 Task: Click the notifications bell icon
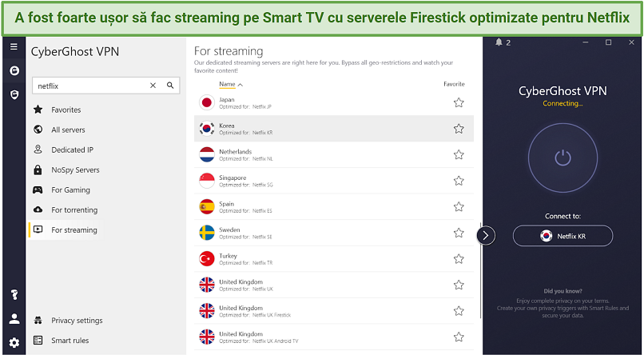tap(499, 42)
